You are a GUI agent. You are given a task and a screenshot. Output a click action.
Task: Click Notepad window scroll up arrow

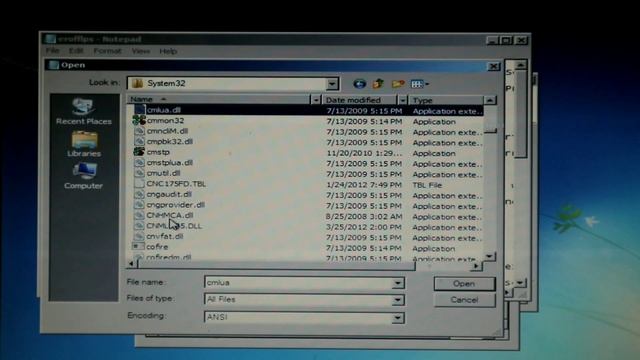pos(520,65)
